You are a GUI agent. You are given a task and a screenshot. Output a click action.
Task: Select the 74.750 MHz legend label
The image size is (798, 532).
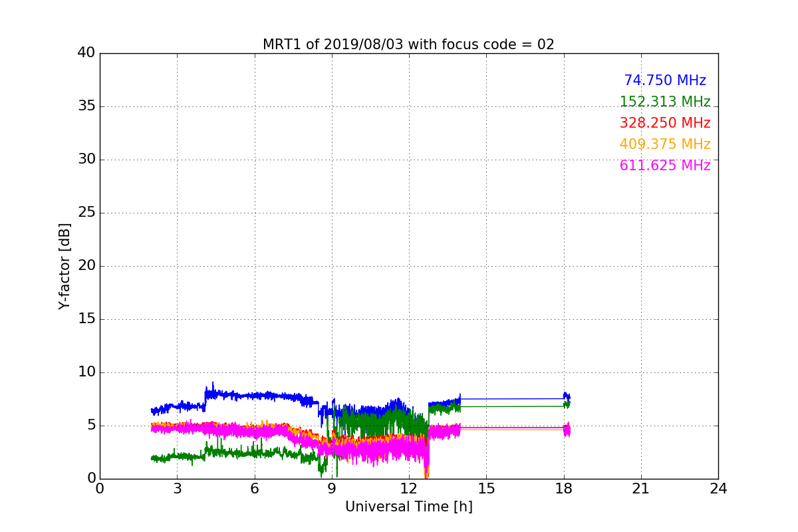coord(665,80)
